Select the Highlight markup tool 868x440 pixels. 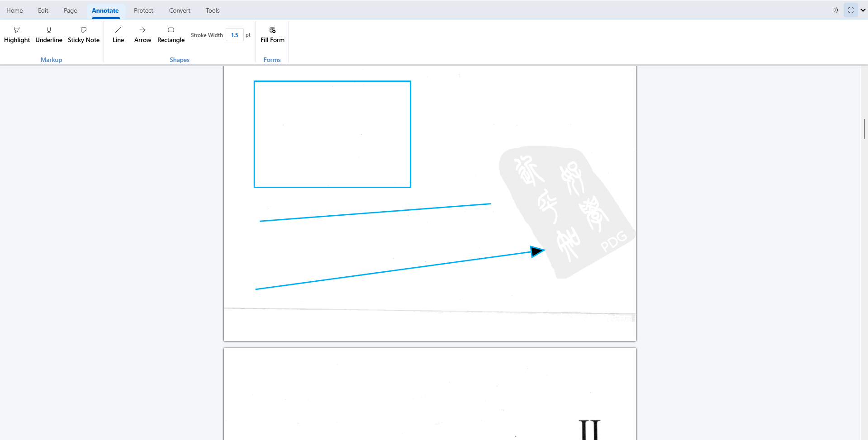[17, 35]
